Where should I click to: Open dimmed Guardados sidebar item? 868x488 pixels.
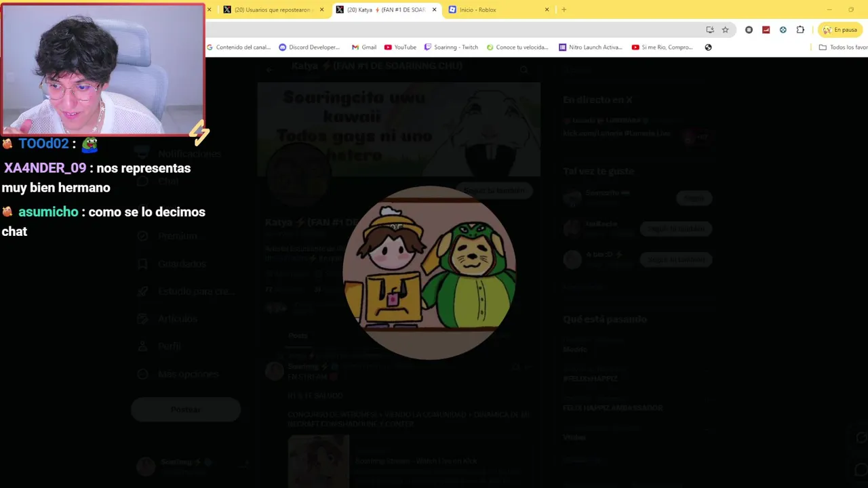click(173, 264)
